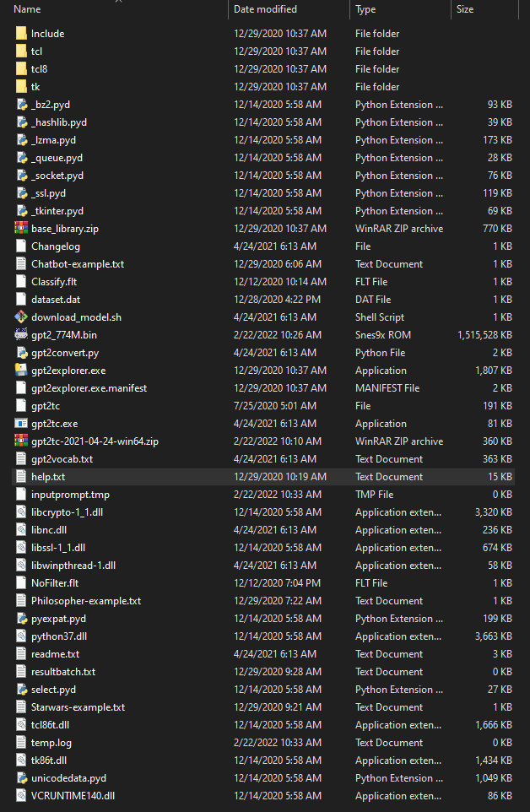Screen dimensions: 530x812
Task: Click the download_model.sh shell script icon
Action: [21, 317]
